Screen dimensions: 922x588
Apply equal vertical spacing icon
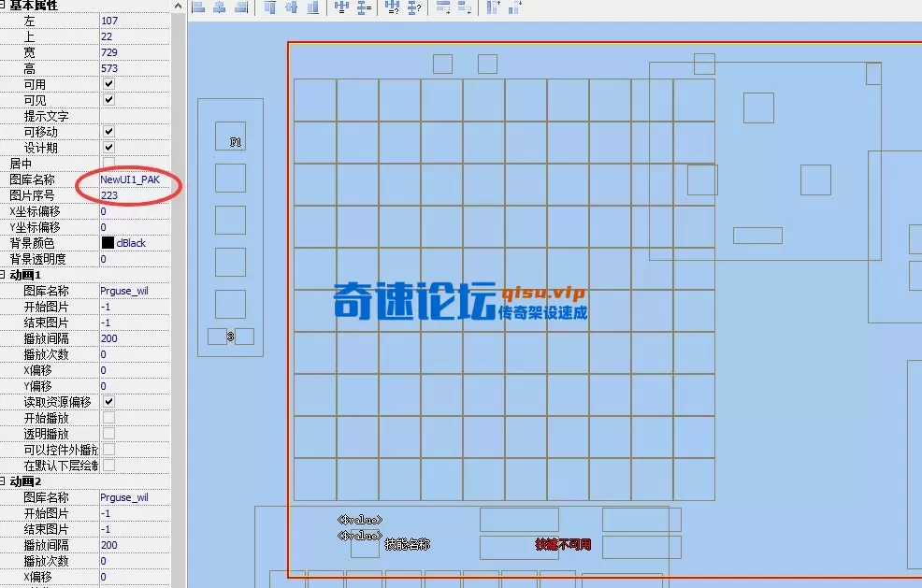pos(365,8)
